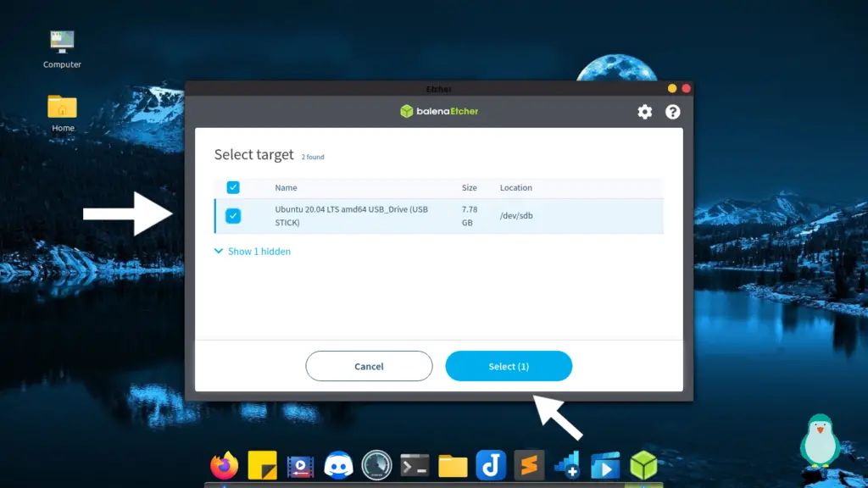
Task: Click the green cube Etcher dock icon
Action: (x=643, y=465)
